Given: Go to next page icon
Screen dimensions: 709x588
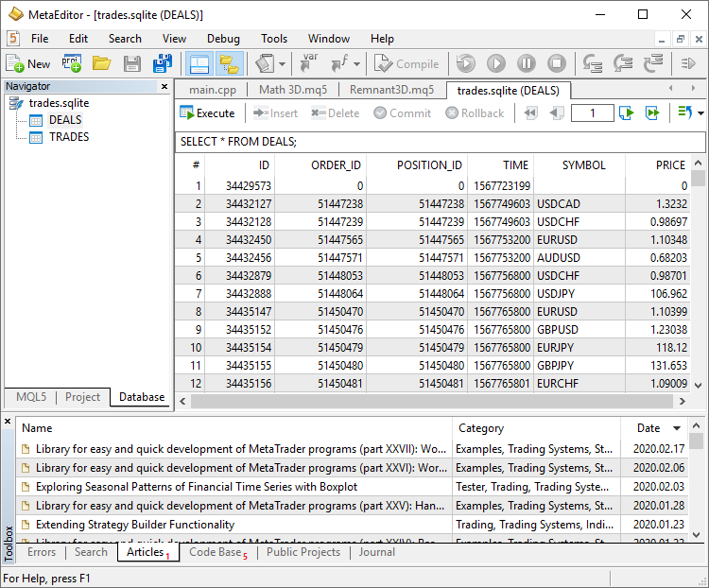Looking at the screenshot, I should click(626, 113).
